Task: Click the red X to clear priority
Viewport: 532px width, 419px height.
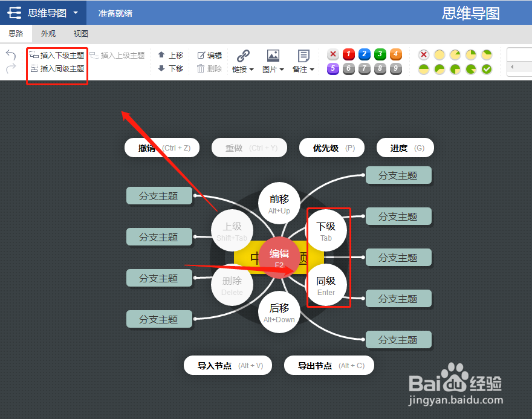Action: 332,54
